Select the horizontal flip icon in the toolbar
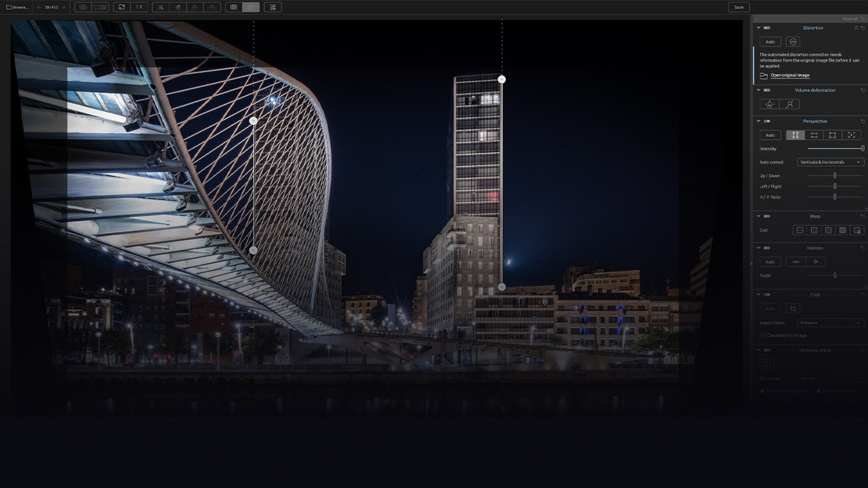Image resolution: width=868 pixels, height=488 pixels. pyautogui.click(x=161, y=7)
